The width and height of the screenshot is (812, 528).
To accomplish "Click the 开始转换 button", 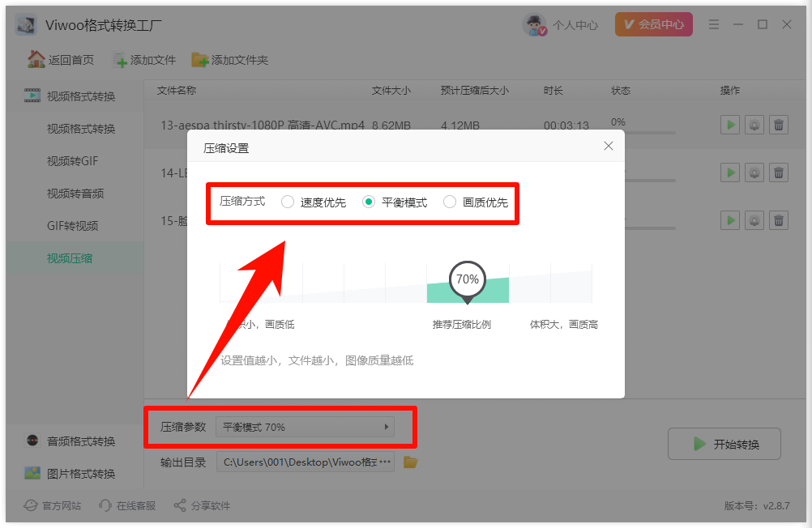I will (724, 444).
